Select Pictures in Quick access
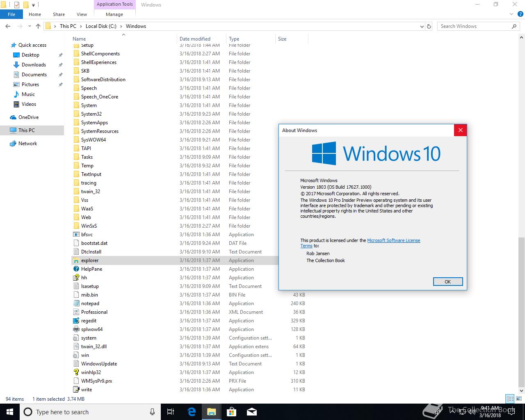Screen dimensions: 525x420 point(32,84)
